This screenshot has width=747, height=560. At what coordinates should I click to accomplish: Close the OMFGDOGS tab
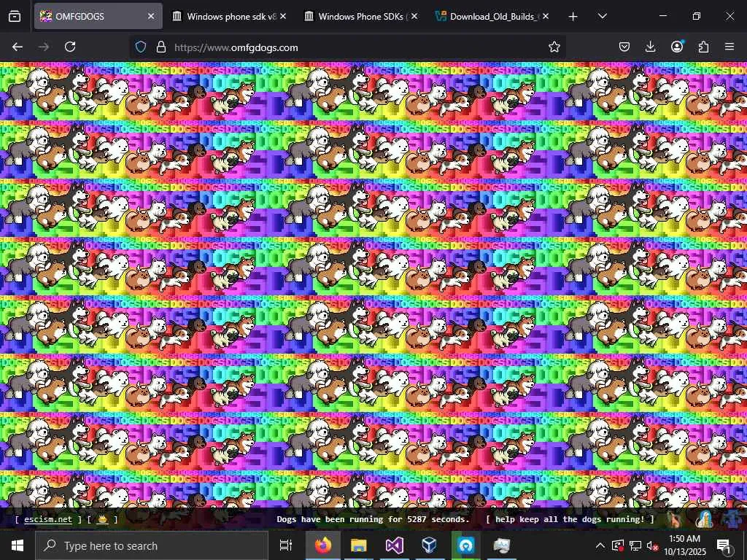click(x=151, y=16)
